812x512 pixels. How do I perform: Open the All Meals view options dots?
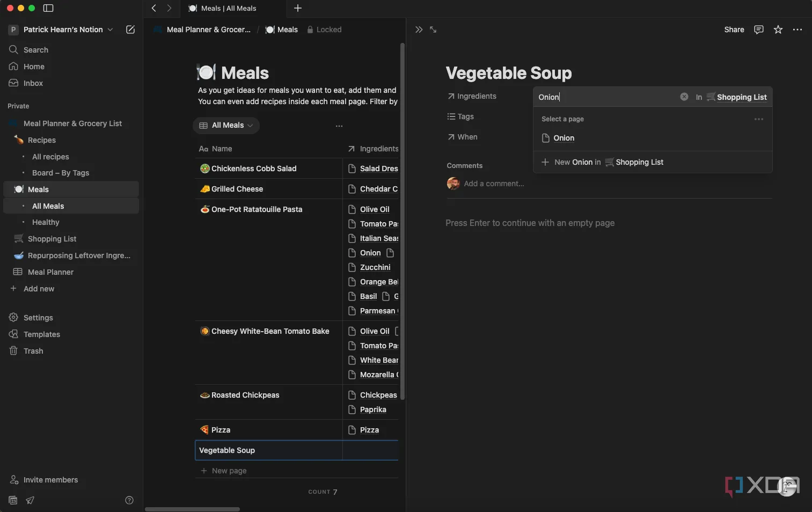pos(339,126)
